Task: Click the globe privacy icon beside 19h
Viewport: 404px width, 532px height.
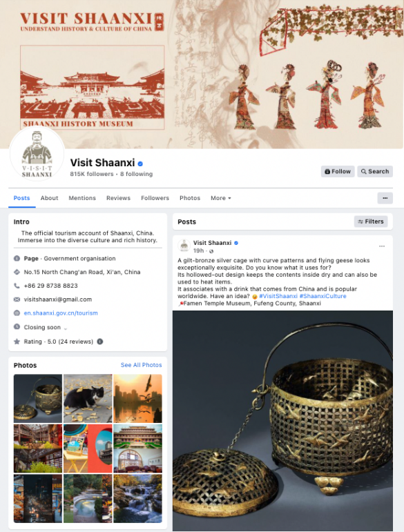Action: (211, 251)
